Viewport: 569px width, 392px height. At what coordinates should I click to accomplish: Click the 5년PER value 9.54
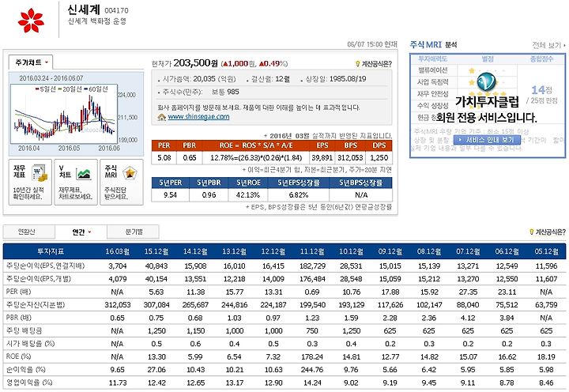170,195
